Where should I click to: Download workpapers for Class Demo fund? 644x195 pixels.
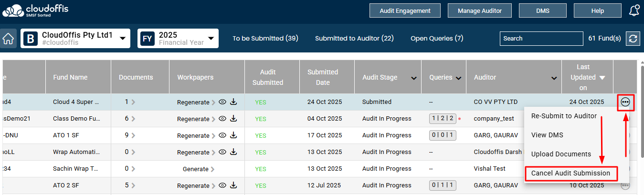(x=233, y=119)
